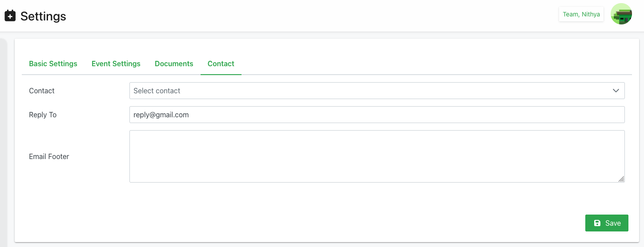The image size is (644, 247).
Task: Click inside the Email Footer text area
Action: pos(376,156)
